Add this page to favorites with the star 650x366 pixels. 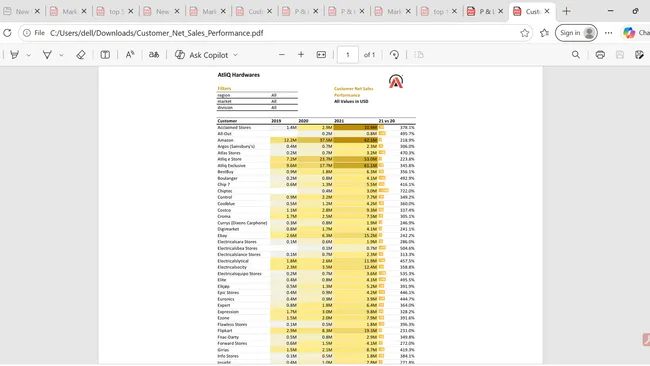[x=524, y=33]
